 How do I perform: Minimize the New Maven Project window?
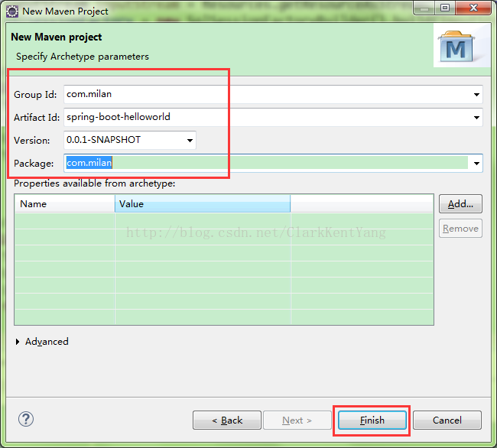pyautogui.click(x=424, y=8)
